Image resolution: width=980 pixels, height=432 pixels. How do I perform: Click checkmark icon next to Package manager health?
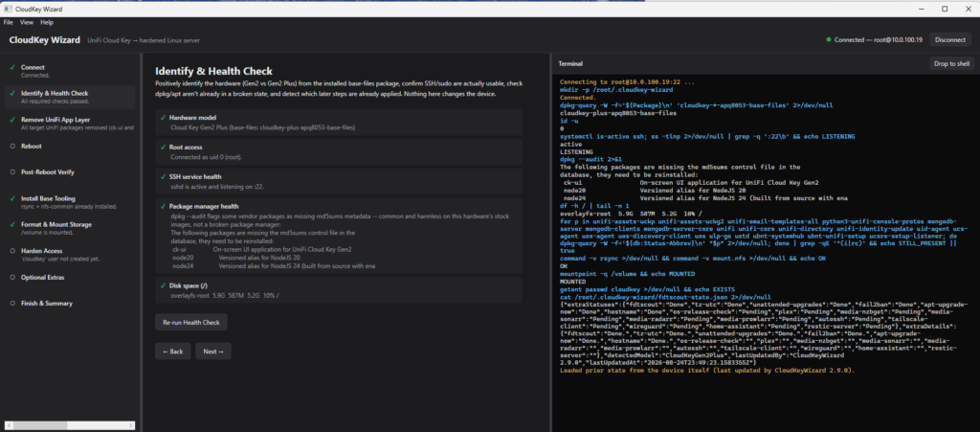coord(163,206)
